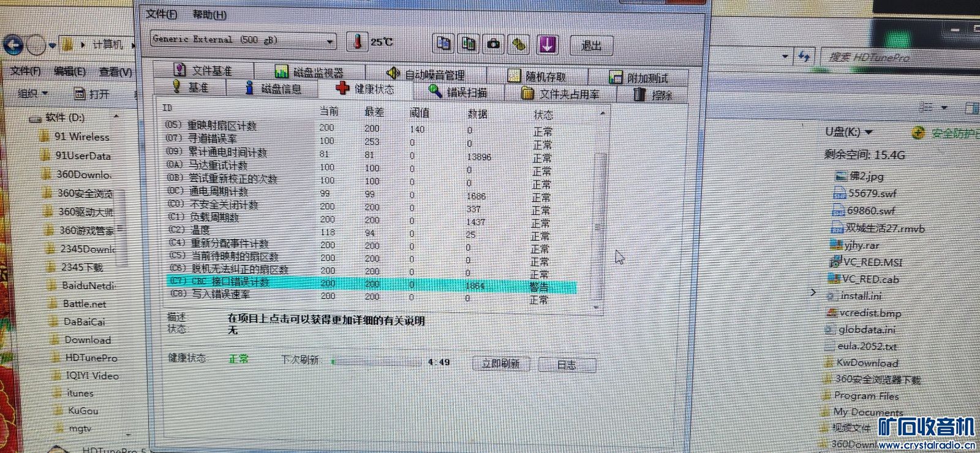Image resolution: width=980 pixels, height=453 pixels.
Task: Click the 立即刷新 refresh now button
Action: pyautogui.click(x=501, y=364)
